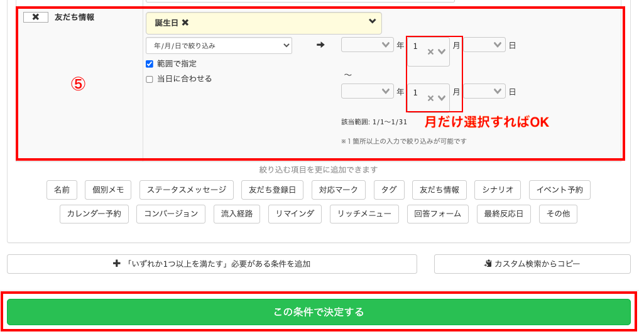Expand the 誕生日 dropdown chevron
Image resolution: width=644 pixels, height=334 pixels.
click(x=372, y=21)
